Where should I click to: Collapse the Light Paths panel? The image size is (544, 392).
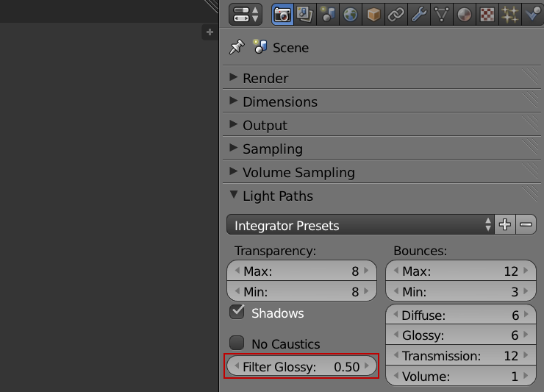[x=234, y=195]
